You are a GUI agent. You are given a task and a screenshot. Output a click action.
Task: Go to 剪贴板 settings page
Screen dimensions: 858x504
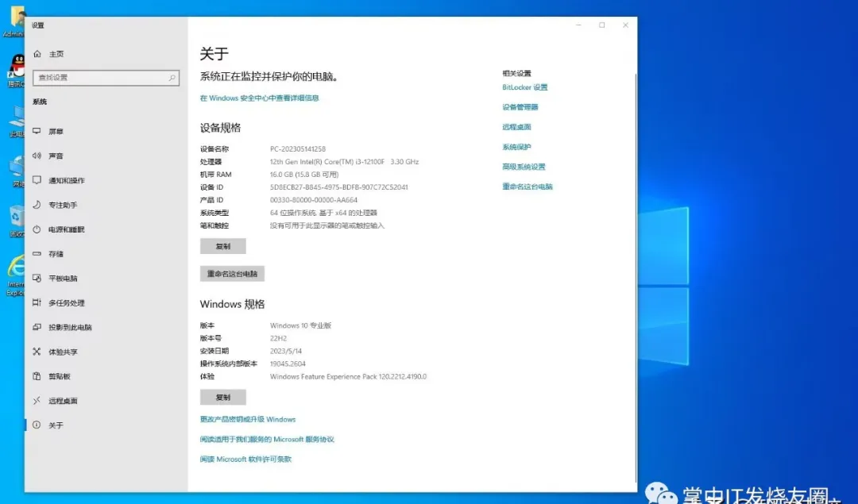(106, 376)
